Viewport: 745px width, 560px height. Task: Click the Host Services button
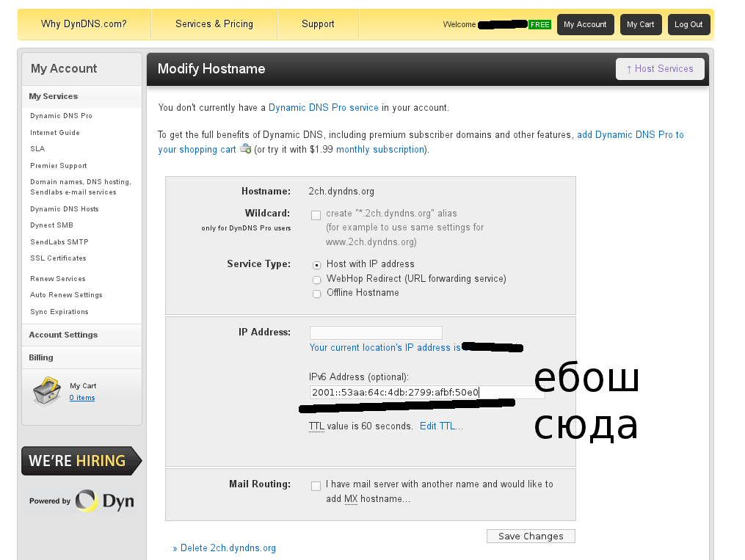(x=660, y=69)
